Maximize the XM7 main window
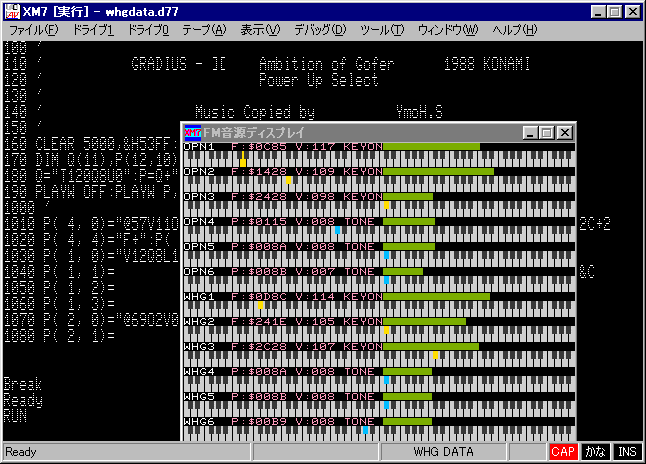 (x=615, y=12)
